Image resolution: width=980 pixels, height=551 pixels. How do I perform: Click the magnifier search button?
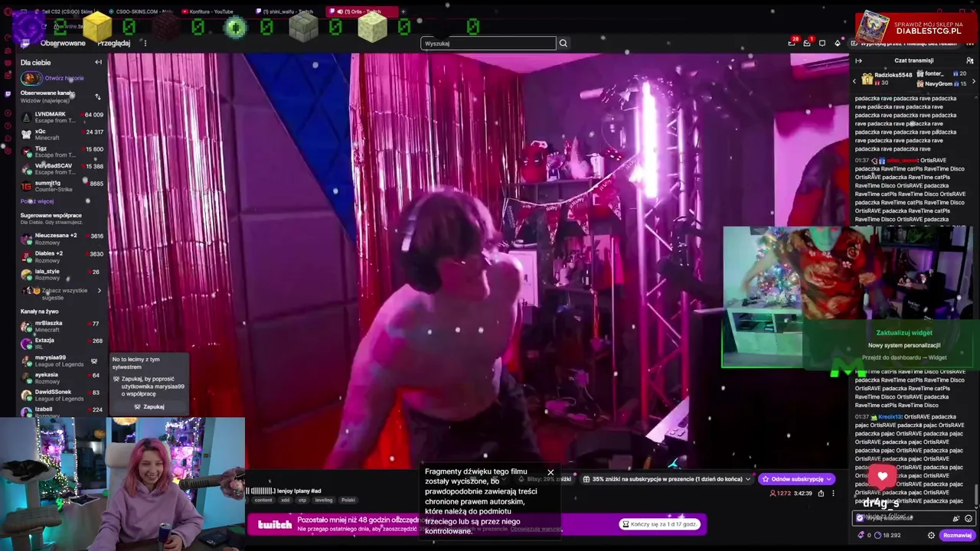[x=563, y=44]
